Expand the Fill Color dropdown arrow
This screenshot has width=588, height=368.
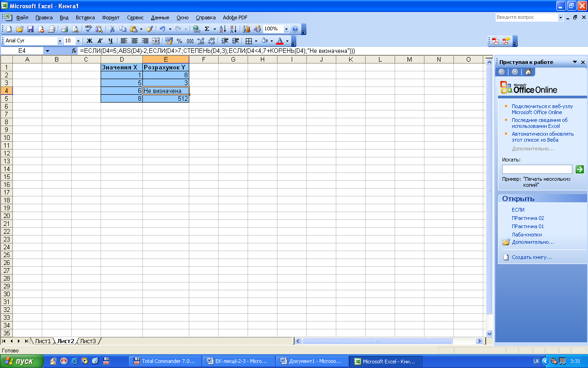coord(271,41)
